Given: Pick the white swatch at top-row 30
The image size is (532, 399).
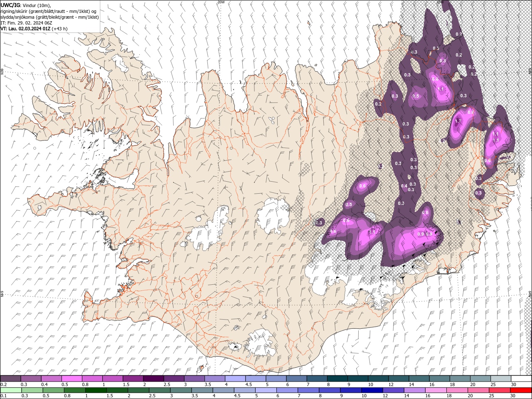Looking at the screenshot, I should tap(521, 379).
